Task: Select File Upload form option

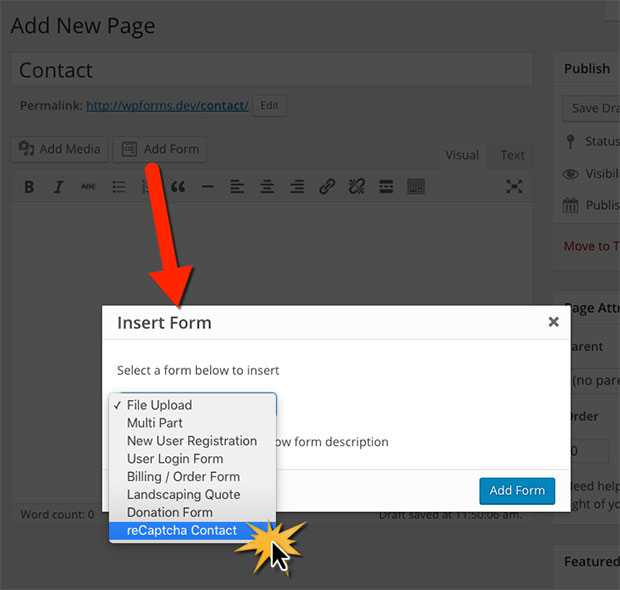Action: tap(193, 405)
